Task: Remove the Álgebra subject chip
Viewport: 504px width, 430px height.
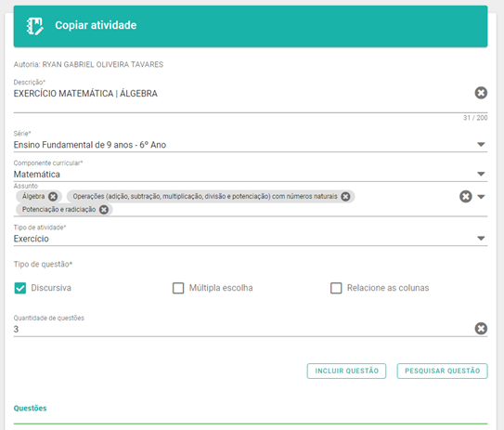Action: [x=53, y=197]
